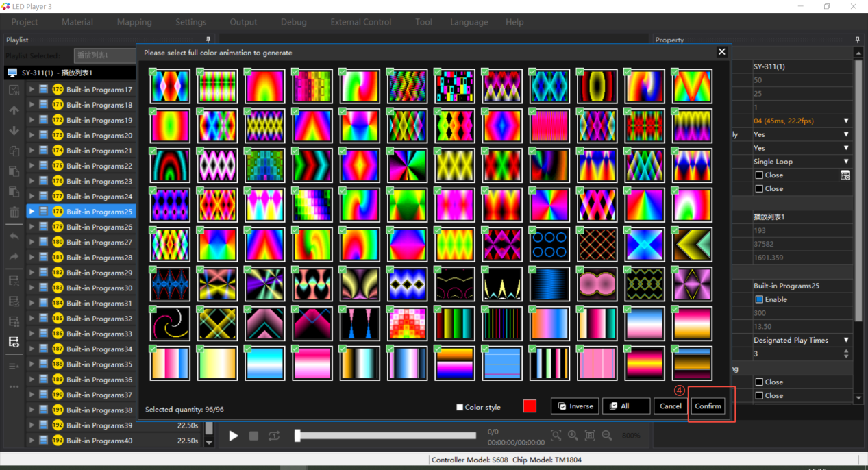Image resolution: width=868 pixels, height=470 pixels.
Task: Uncheck the blue circles thumbnail checkbox
Action: 532,230
